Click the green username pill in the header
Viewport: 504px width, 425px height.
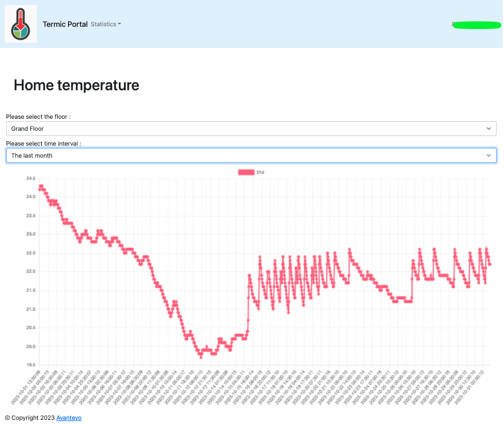[x=477, y=25]
